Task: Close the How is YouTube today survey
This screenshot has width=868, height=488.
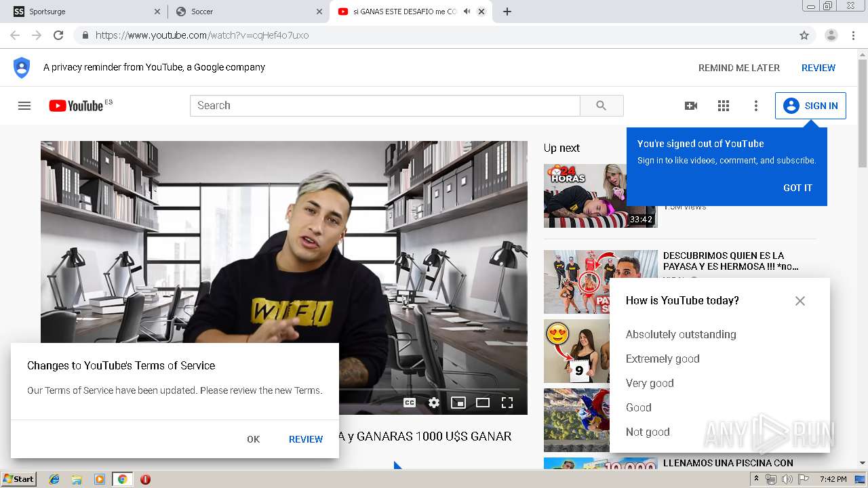Action: (800, 301)
